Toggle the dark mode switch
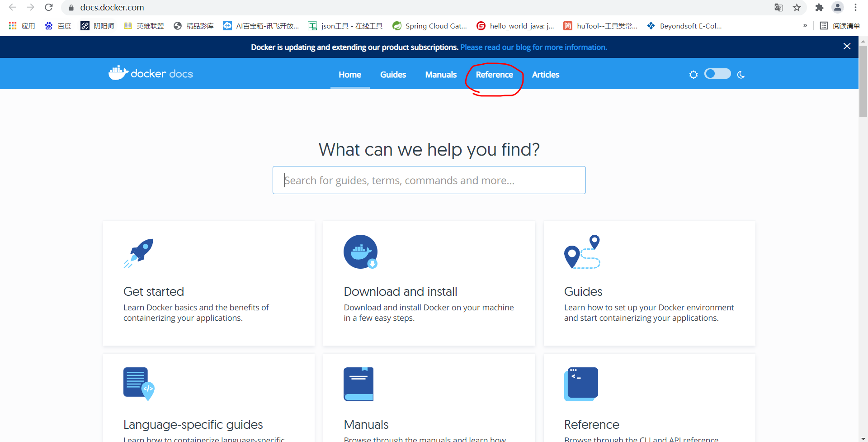 point(717,73)
